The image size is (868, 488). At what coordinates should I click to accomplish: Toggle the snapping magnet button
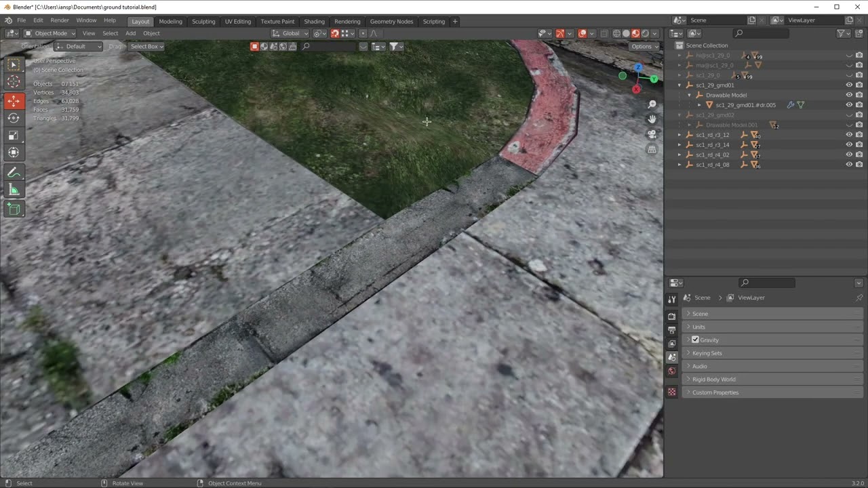click(335, 33)
